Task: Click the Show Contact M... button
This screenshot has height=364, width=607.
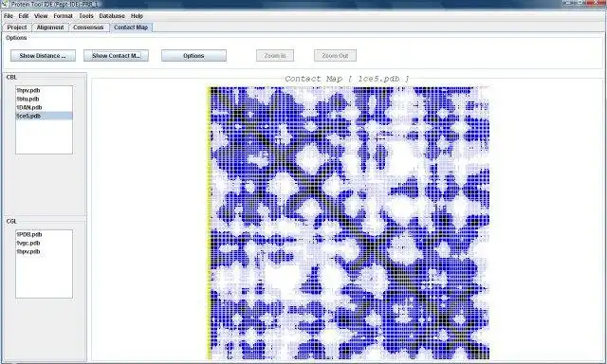Action: (x=116, y=56)
